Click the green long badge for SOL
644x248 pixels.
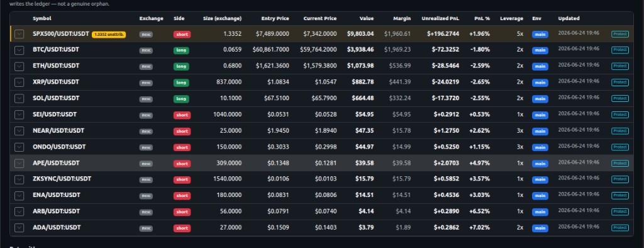coord(181,99)
